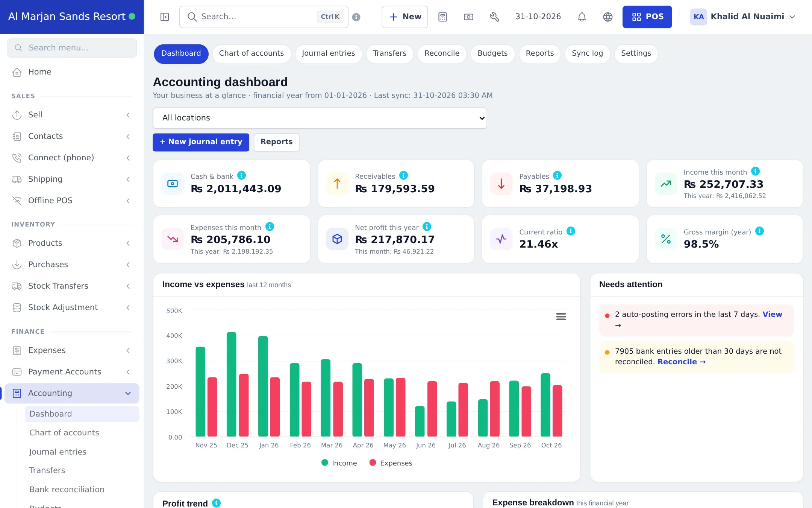Click the Reports button below the location selector
This screenshot has width=812, height=508.
click(276, 142)
